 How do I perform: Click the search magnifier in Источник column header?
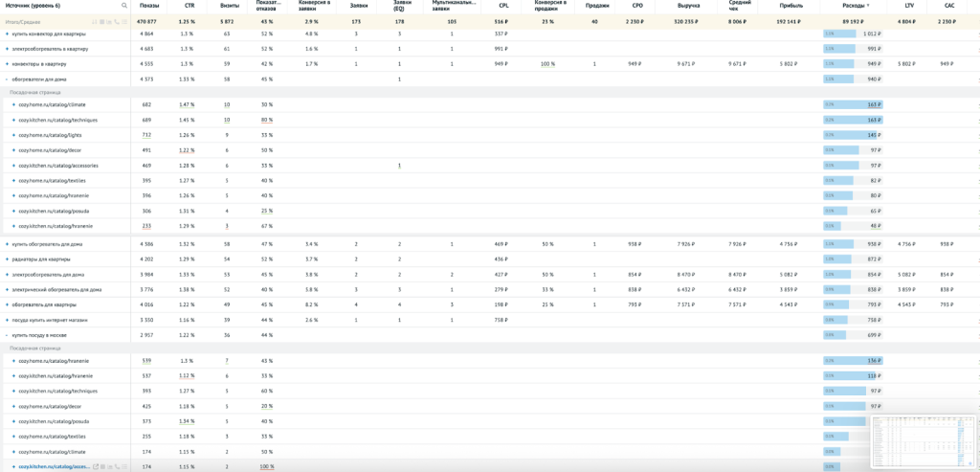[x=123, y=6]
